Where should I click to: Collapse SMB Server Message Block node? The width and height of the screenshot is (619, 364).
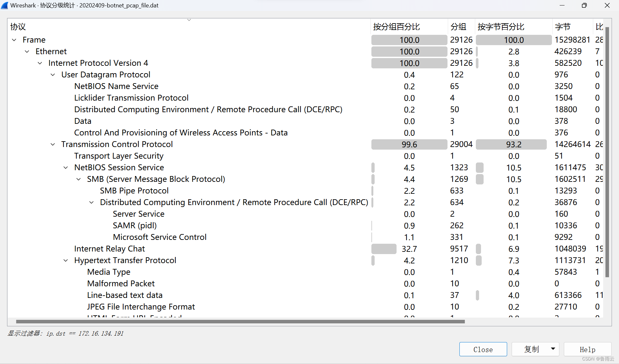tap(79, 179)
